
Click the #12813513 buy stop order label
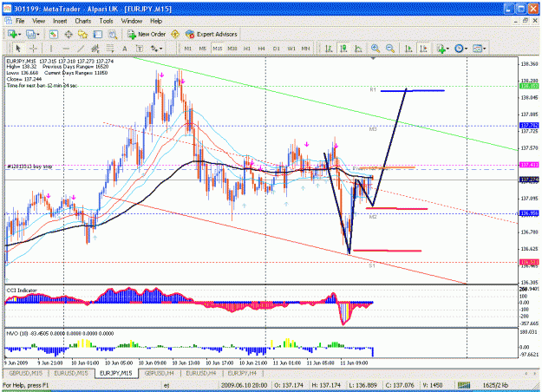(x=29, y=167)
